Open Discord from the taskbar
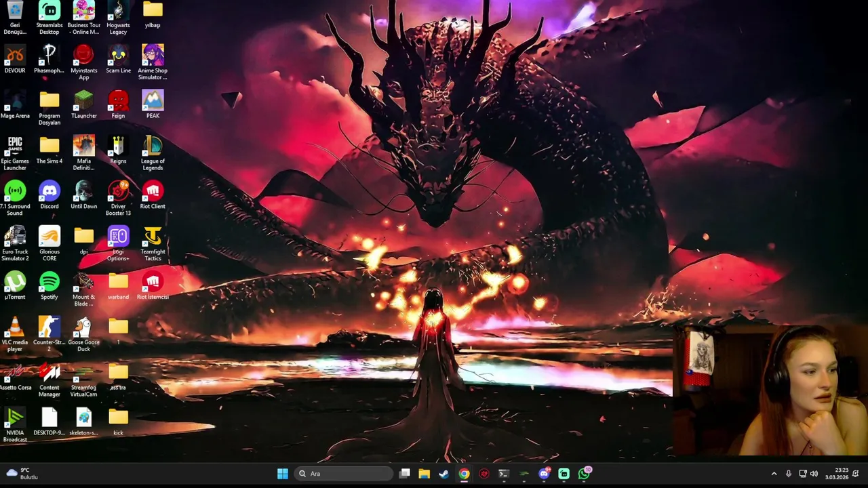The image size is (868, 488). click(x=544, y=474)
